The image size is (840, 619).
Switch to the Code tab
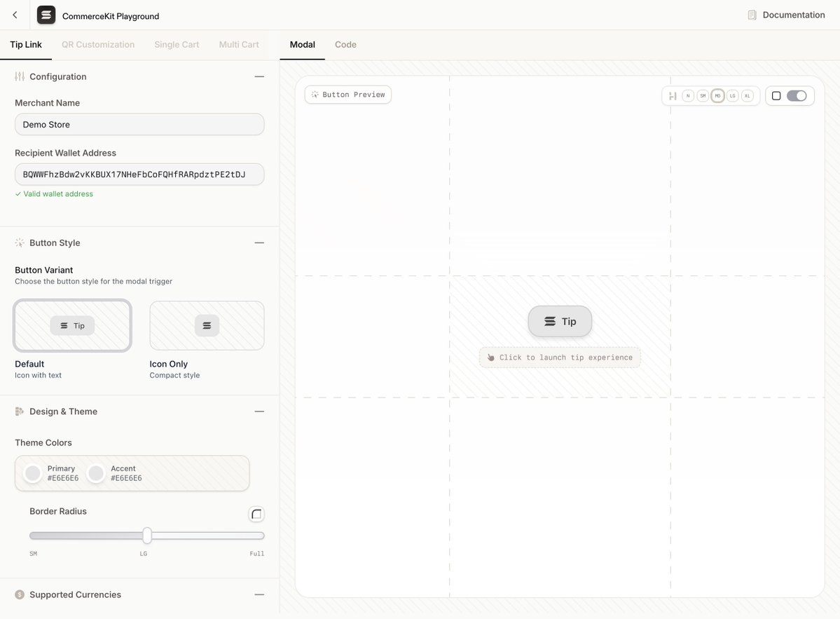coord(345,44)
